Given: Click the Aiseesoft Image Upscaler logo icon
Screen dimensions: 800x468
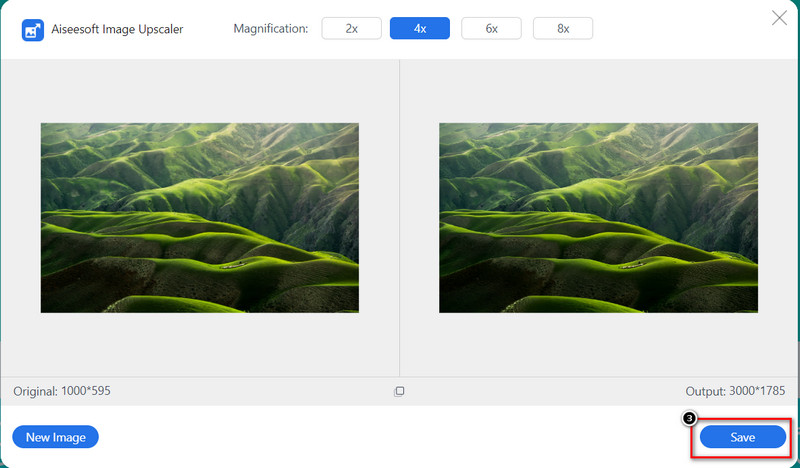Looking at the screenshot, I should (x=32, y=30).
